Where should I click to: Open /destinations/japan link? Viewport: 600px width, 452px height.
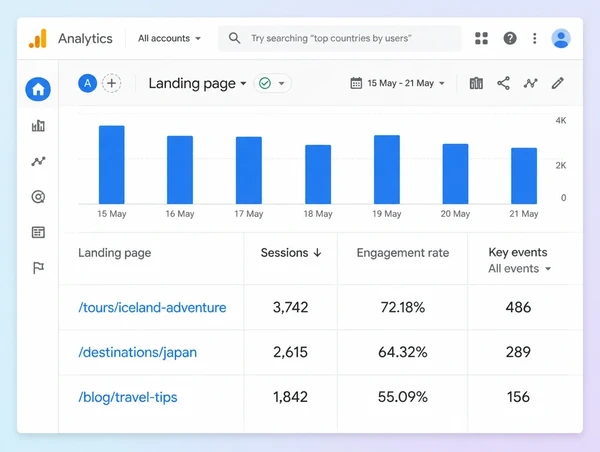[137, 352]
